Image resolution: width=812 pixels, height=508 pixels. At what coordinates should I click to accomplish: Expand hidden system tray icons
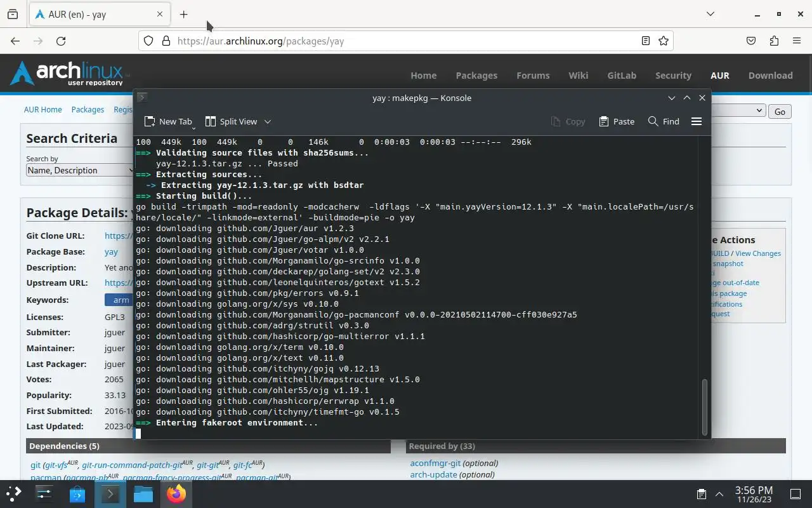719,493
